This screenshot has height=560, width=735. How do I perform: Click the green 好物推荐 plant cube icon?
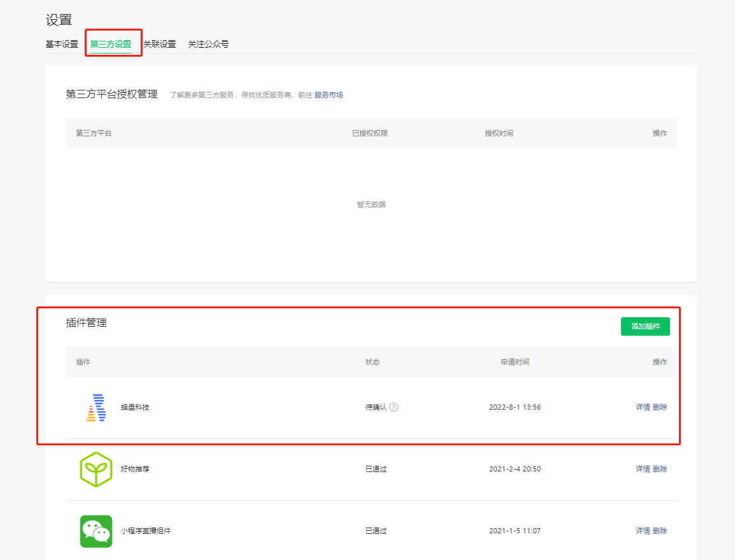tap(96, 470)
